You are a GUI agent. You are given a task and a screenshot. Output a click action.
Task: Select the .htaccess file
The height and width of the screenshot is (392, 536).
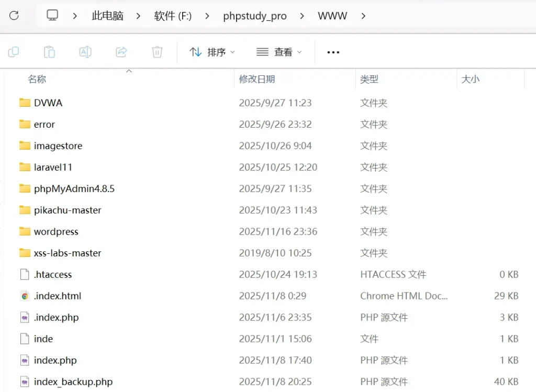click(52, 274)
